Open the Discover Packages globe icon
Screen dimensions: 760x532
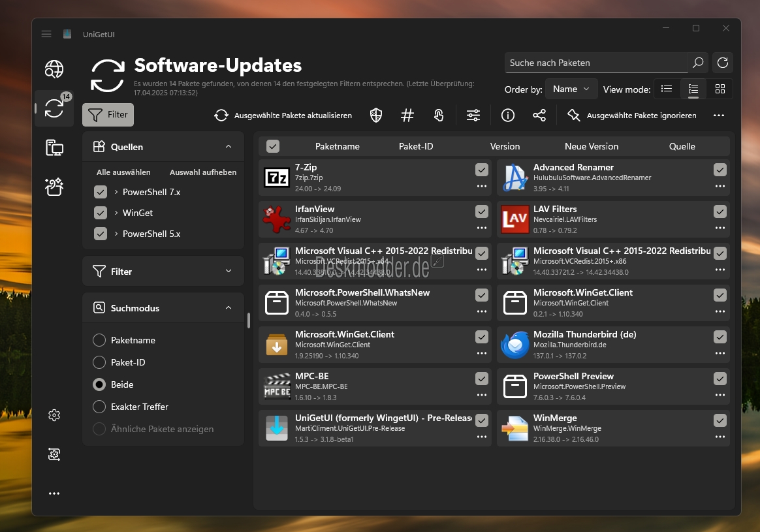coord(54,69)
